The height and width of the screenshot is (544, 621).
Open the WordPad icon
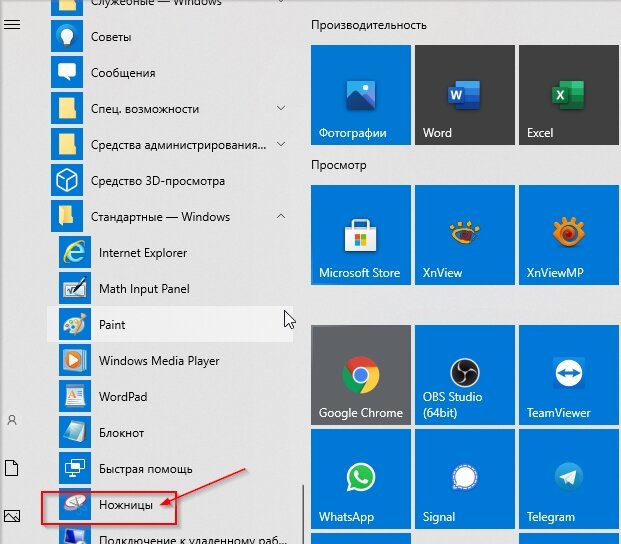tap(75, 397)
